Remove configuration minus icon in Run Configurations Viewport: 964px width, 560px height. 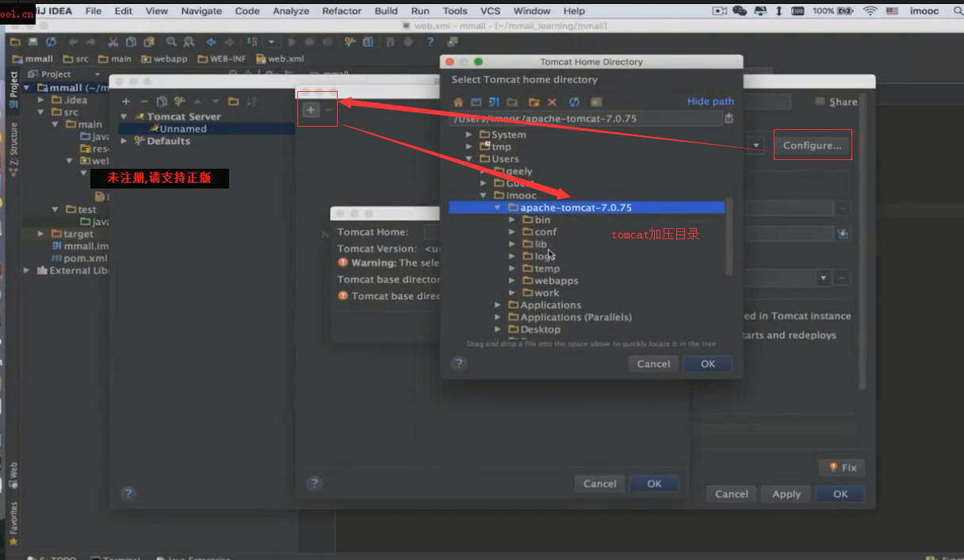[x=143, y=101]
